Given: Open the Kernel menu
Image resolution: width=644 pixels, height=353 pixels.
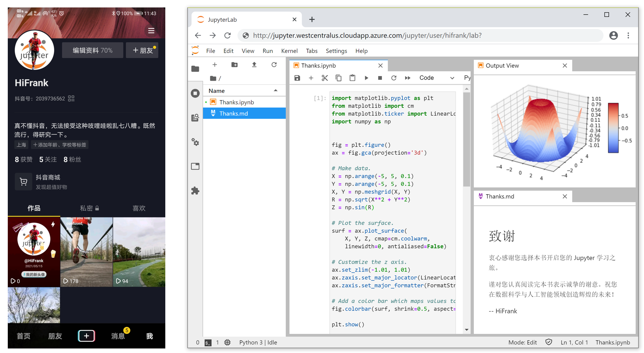Looking at the screenshot, I should click(x=289, y=51).
